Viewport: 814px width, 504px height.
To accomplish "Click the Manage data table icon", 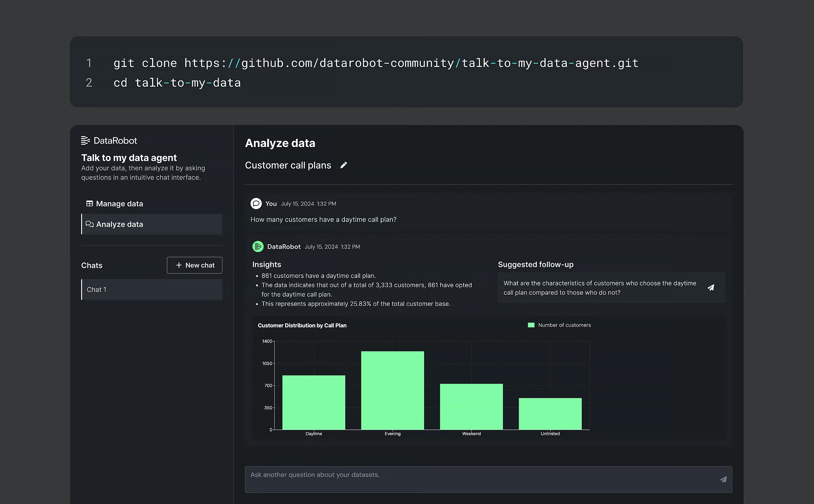I will (x=89, y=204).
